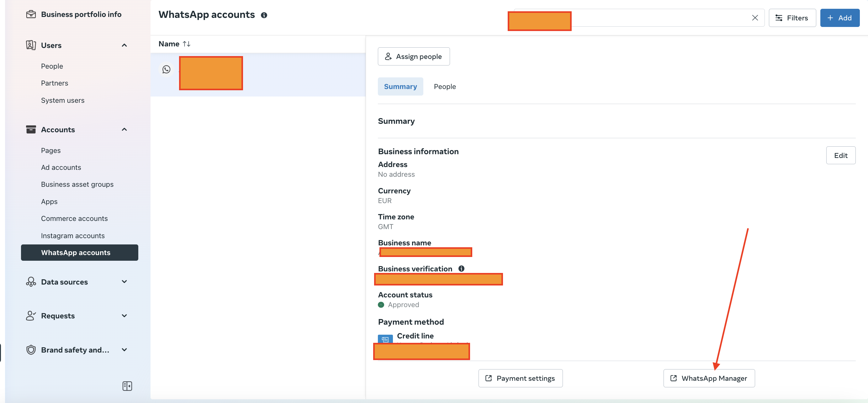Switch to the Summary tab
The height and width of the screenshot is (403, 868).
[x=400, y=86]
